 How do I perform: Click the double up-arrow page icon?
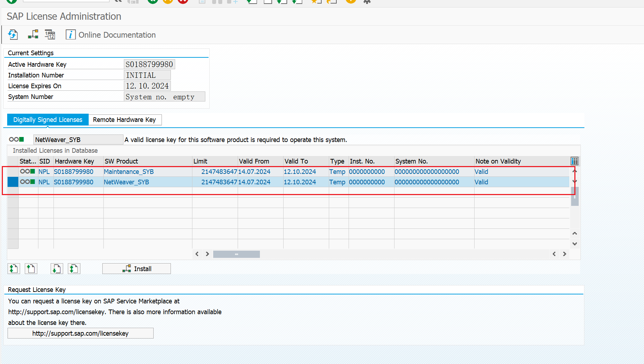tap(14, 269)
